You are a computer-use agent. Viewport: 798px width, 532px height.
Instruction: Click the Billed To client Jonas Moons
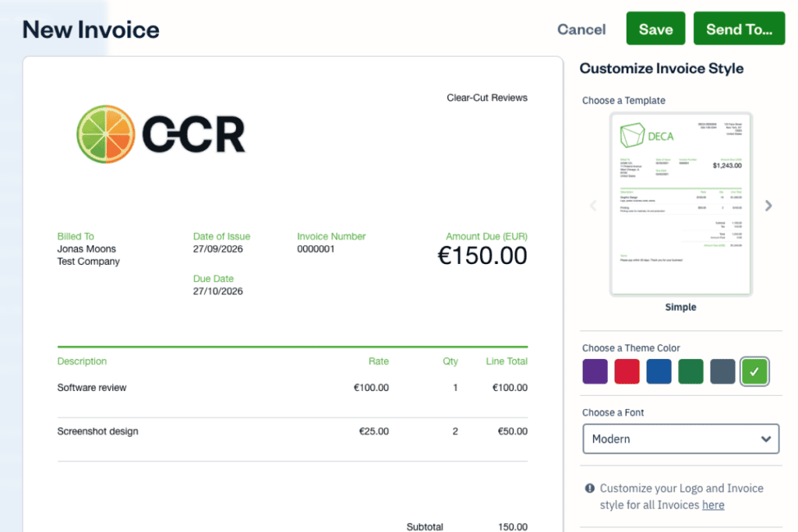(87, 248)
